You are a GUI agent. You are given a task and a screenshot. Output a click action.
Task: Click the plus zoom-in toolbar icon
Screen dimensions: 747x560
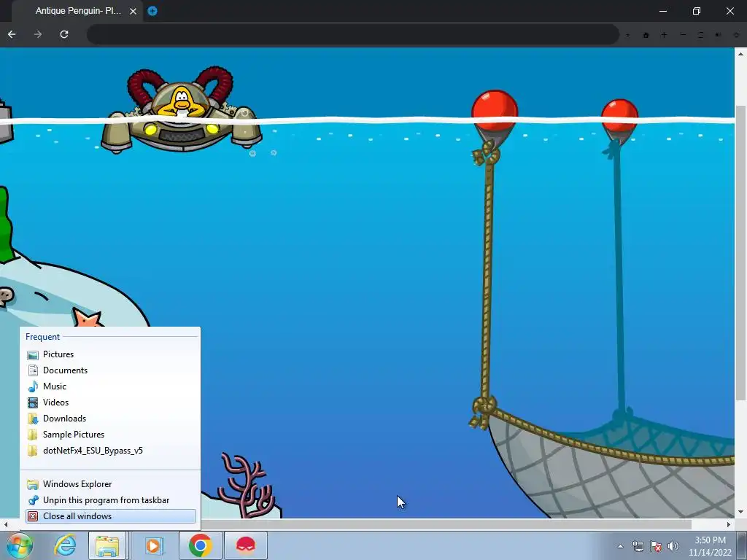tap(664, 35)
